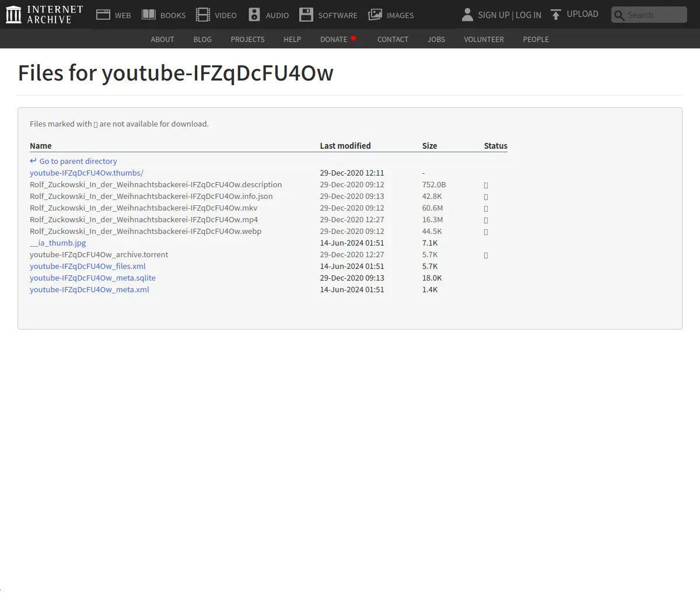Open youtube-IFZqDcFU4Ow_files.xml
Viewport: 700px width, 595px height.
[87, 266]
